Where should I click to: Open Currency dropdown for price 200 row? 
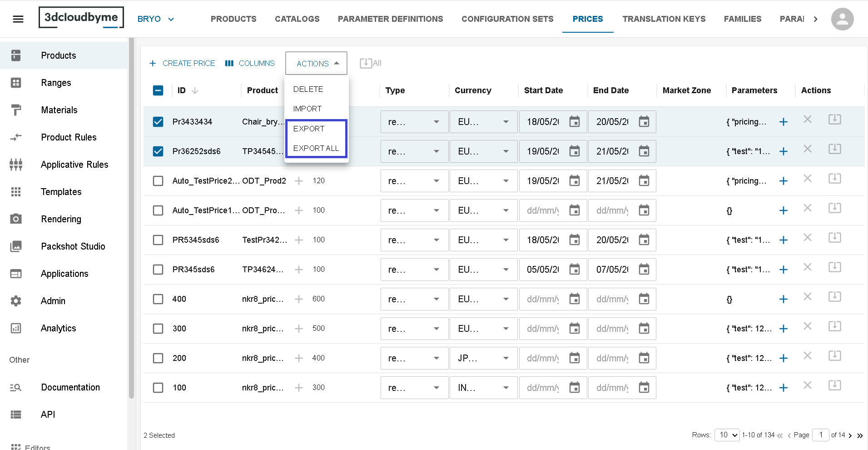484,358
